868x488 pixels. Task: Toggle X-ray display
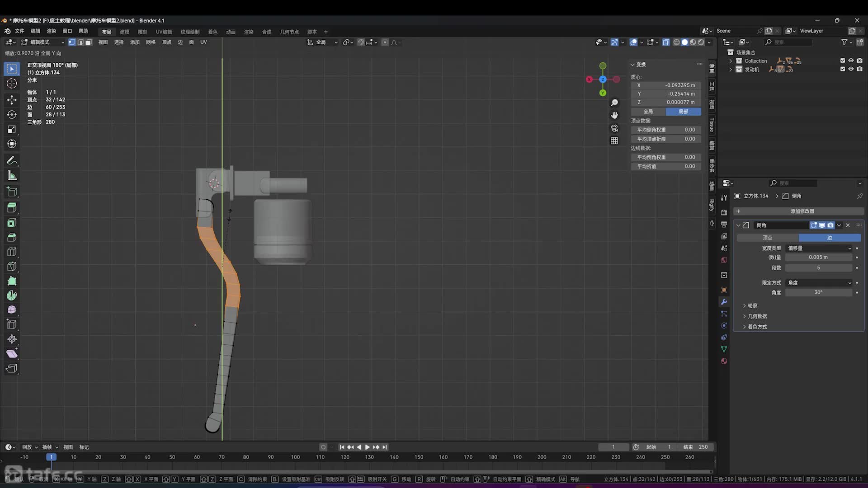pyautogui.click(x=666, y=42)
